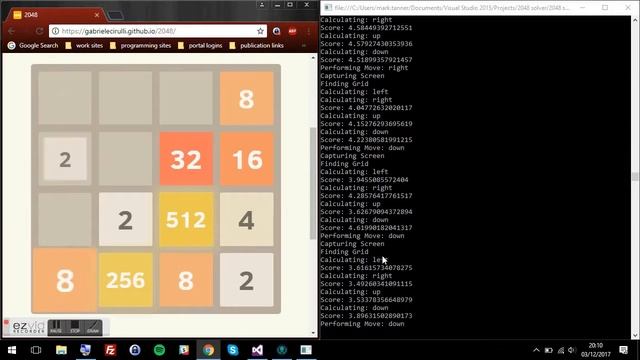640x360 pixels.
Task: Click the Ezvid recorder Draw button
Action: [x=93, y=327]
